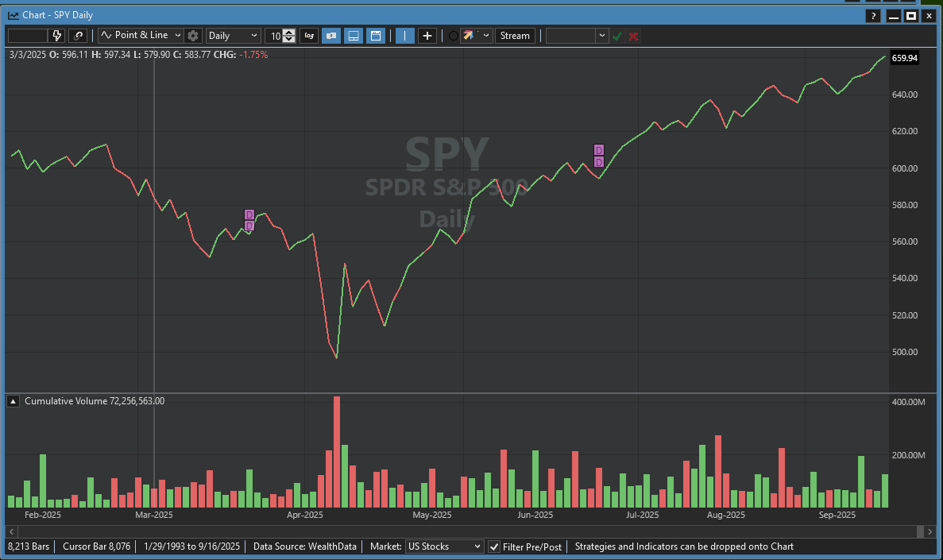The height and width of the screenshot is (560, 943).
Task: Toggle the log scale button
Action: click(309, 36)
